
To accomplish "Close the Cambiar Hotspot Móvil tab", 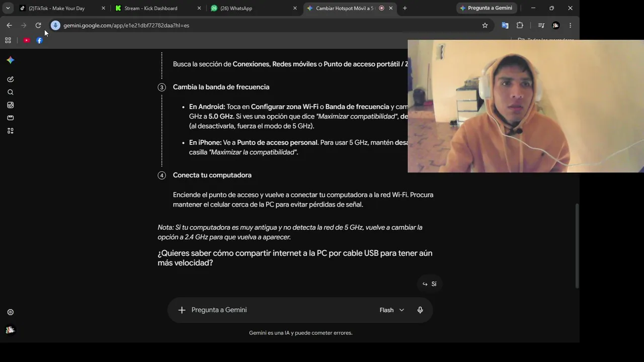I will click(x=390, y=8).
